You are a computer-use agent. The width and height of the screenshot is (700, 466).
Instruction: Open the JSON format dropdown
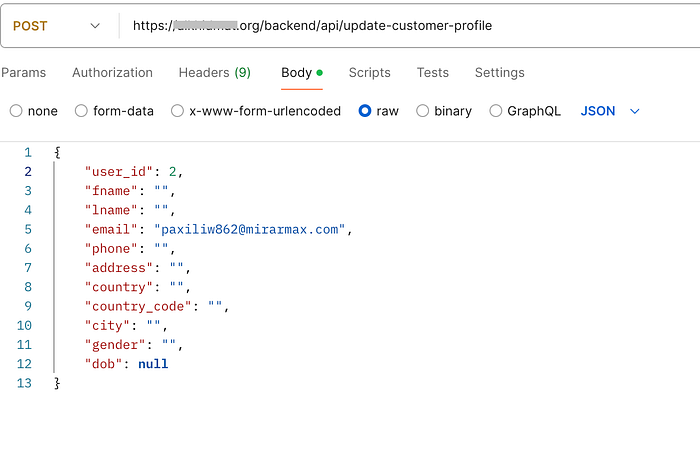(610, 111)
